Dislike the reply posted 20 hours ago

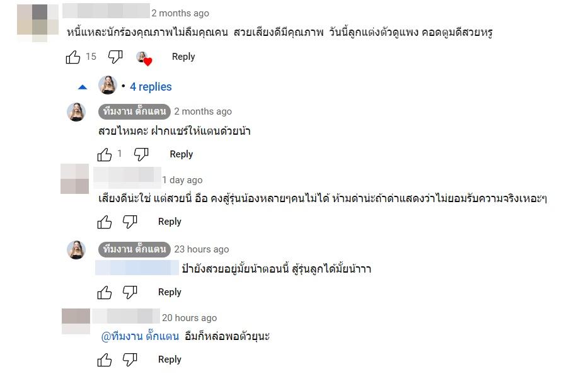(130, 359)
